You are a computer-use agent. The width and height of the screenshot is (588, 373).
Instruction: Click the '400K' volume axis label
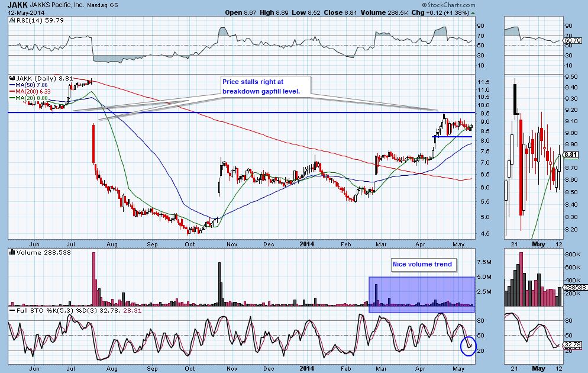pos(573,281)
